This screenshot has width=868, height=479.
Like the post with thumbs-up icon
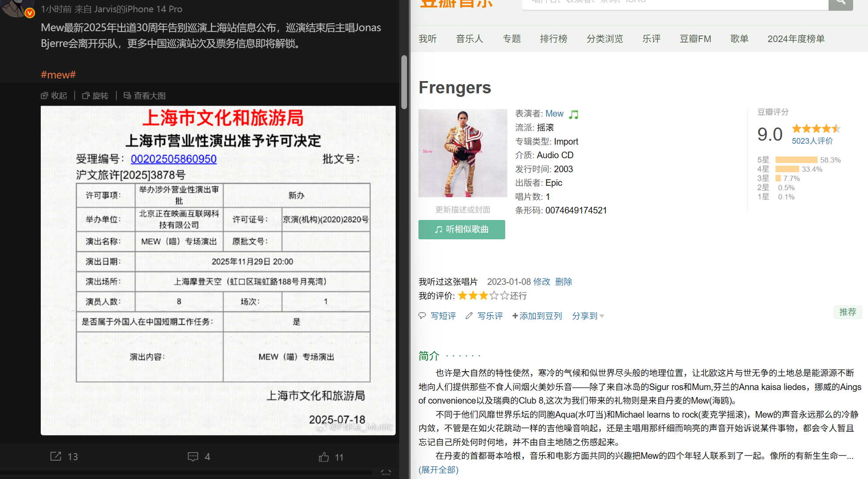coord(324,457)
